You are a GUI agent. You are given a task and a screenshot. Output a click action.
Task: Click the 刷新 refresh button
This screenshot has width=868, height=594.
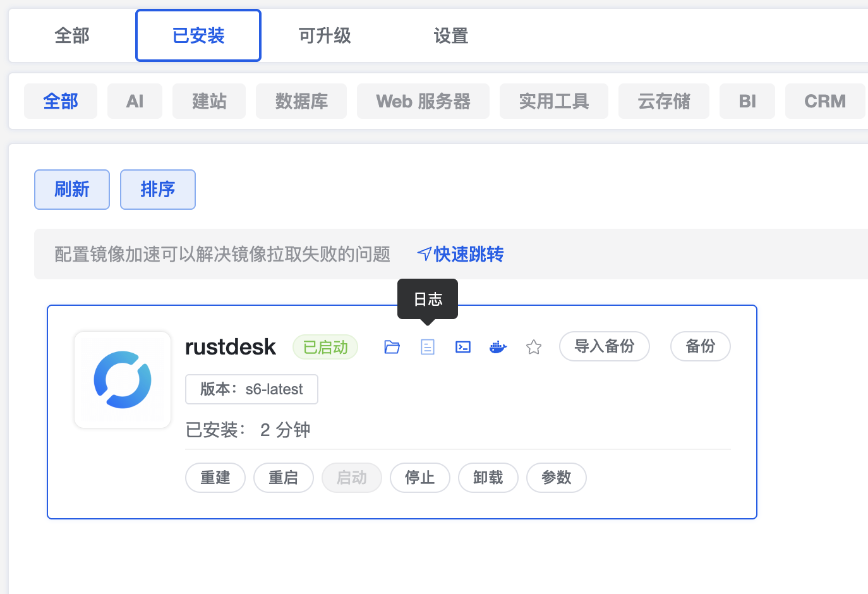pos(72,190)
